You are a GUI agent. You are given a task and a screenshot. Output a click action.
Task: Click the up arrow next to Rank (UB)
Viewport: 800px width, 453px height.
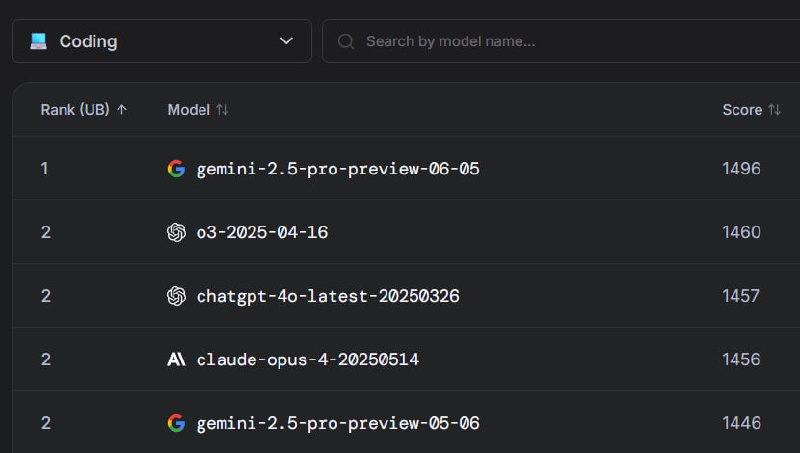click(122, 110)
